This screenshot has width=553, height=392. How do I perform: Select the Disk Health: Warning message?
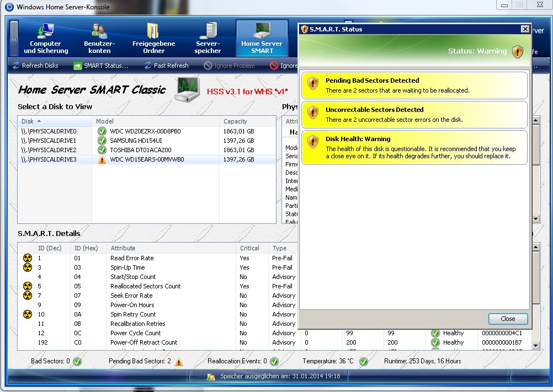click(414, 147)
